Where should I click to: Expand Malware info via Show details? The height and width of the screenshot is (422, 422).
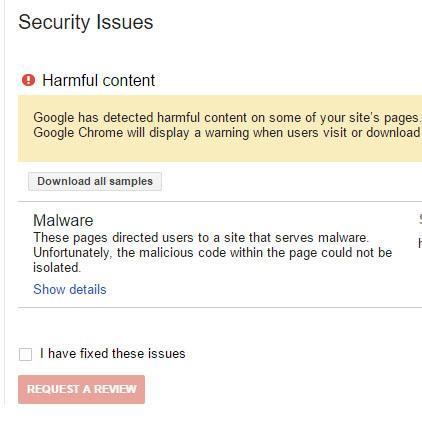click(70, 289)
